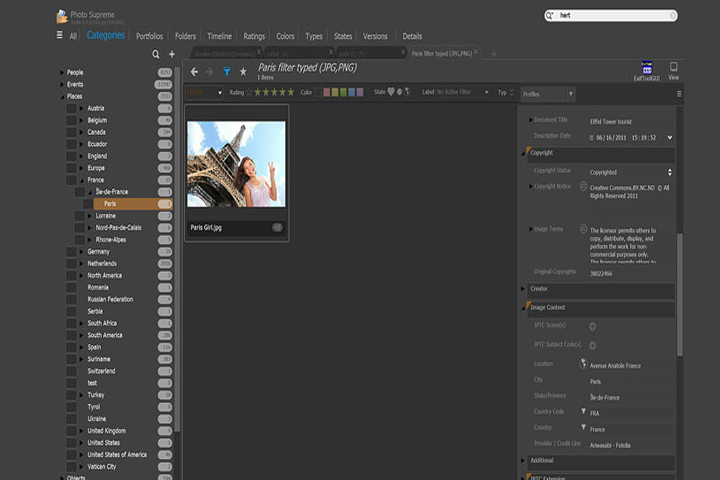The image size is (720, 480).
Task: Click the details panel vertical scrollbar
Action: point(680,294)
